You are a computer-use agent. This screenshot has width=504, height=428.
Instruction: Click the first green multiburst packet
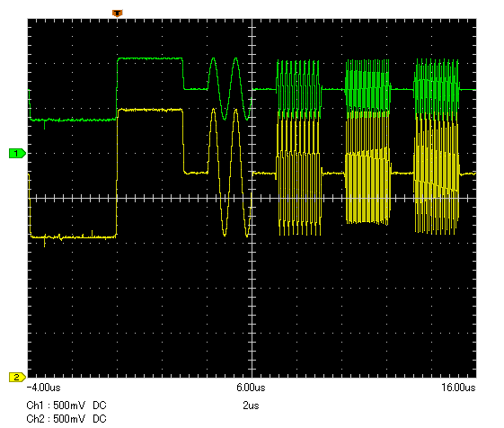pos(298,88)
